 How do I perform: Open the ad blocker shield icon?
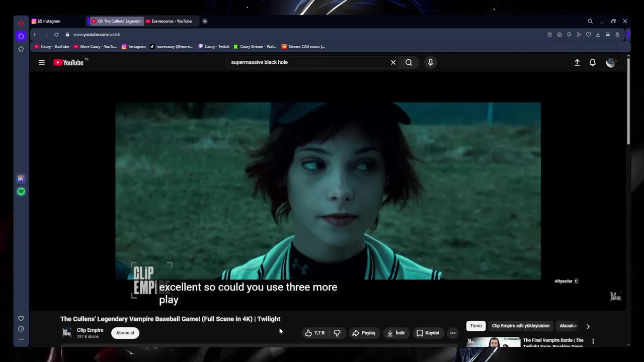tap(569, 35)
